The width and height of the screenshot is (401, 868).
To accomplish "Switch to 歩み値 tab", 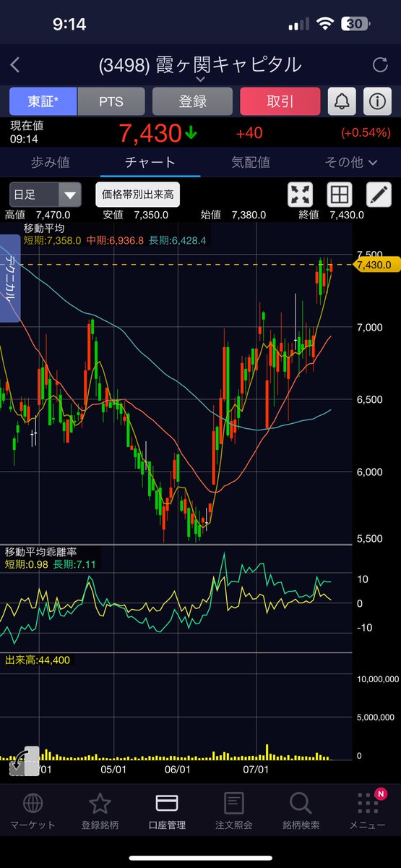I will [50, 162].
